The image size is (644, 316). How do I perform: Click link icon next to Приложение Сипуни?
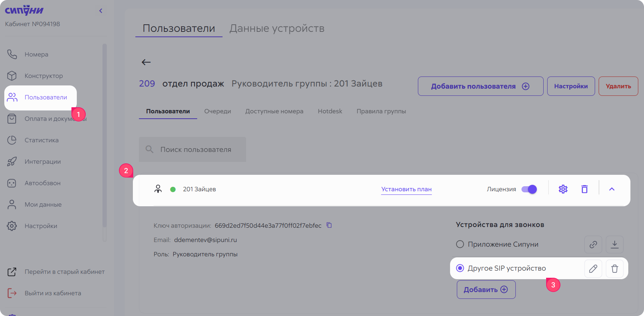pos(593,245)
